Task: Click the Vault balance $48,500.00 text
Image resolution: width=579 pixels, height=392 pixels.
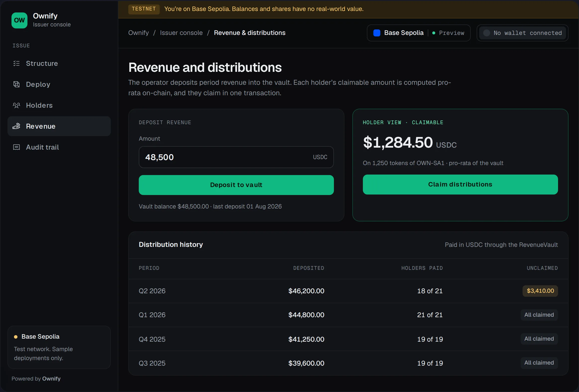Action: click(174, 206)
